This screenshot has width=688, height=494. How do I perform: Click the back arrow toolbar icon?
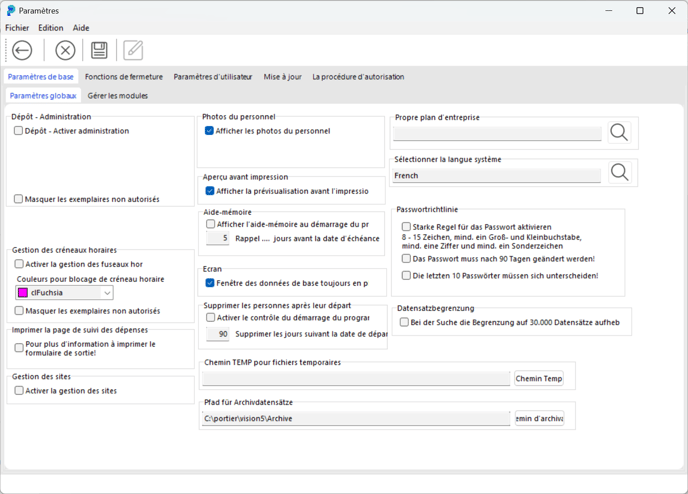pos(22,50)
